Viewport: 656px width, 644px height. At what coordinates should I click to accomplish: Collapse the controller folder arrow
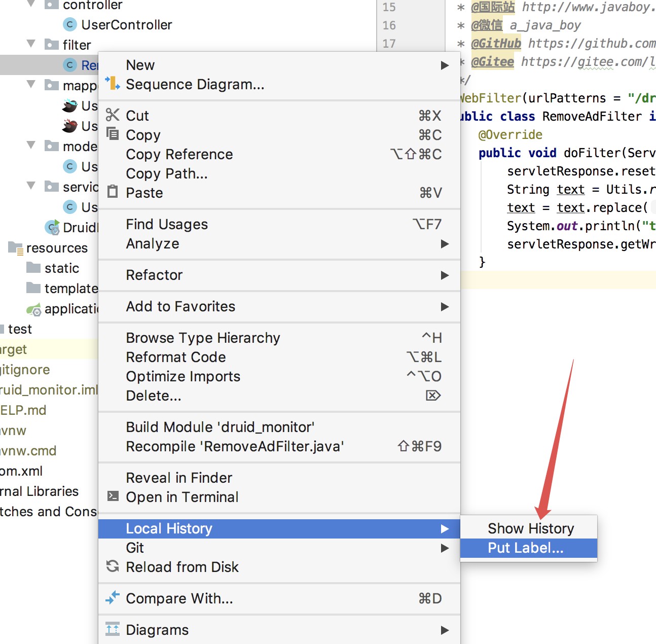(31, 4)
